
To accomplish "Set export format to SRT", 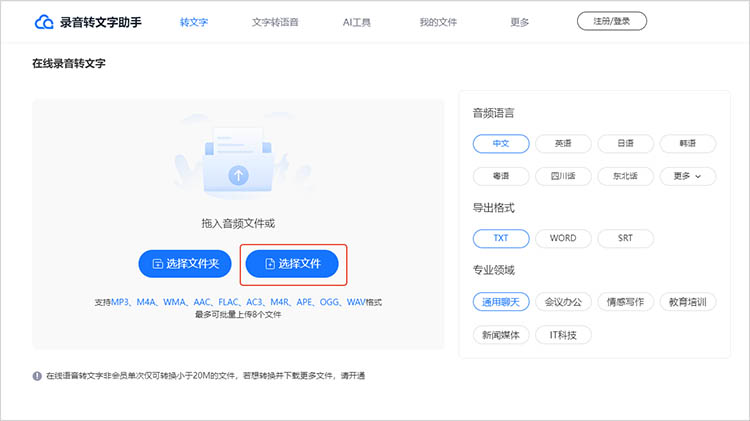I will point(625,238).
